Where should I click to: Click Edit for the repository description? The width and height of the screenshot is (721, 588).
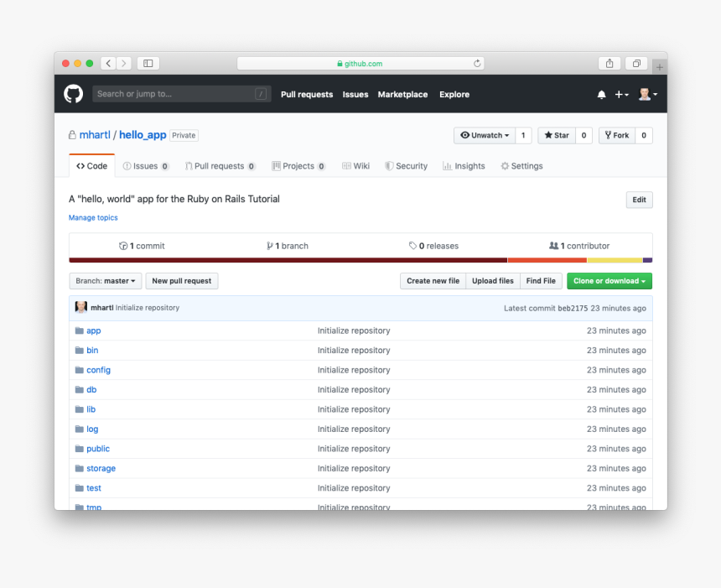click(639, 200)
